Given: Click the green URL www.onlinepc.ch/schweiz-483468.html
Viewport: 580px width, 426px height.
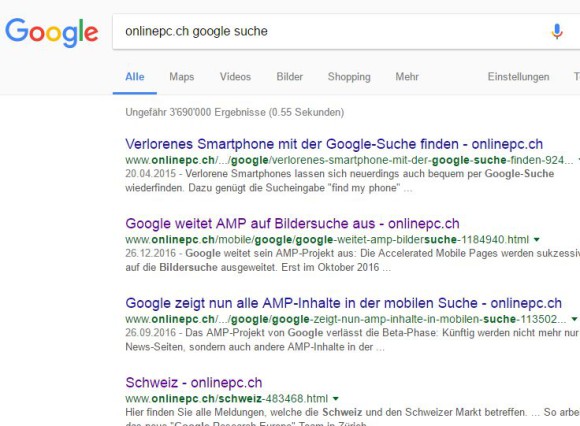Looking at the screenshot, I should [226, 399].
